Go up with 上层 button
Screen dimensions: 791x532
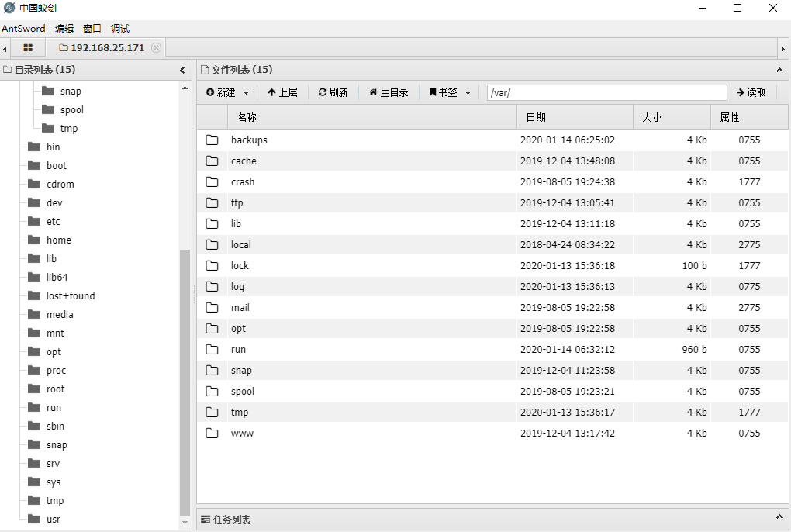pos(282,92)
